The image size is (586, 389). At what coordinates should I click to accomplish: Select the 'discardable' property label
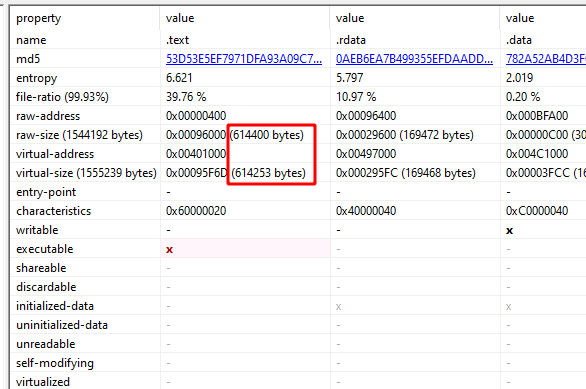46,287
